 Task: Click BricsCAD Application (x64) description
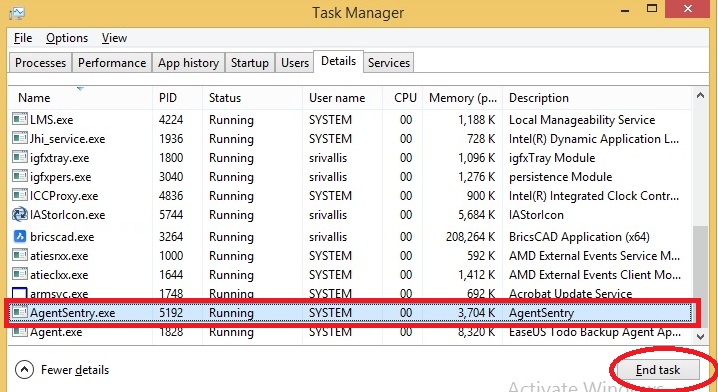coord(579,237)
